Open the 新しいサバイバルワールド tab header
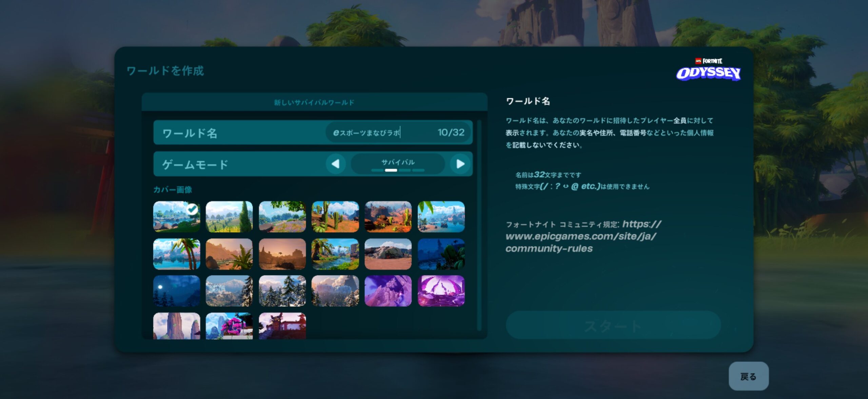The height and width of the screenshot is (399, 868). 314,102
